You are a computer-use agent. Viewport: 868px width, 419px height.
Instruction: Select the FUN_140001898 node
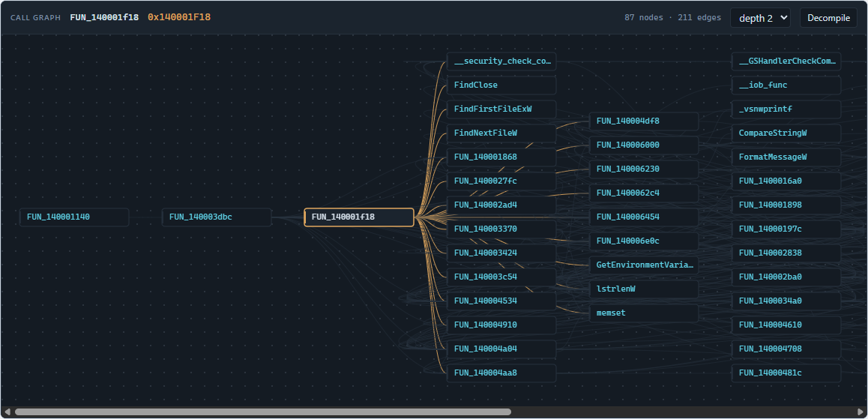(x=786, y=205)
